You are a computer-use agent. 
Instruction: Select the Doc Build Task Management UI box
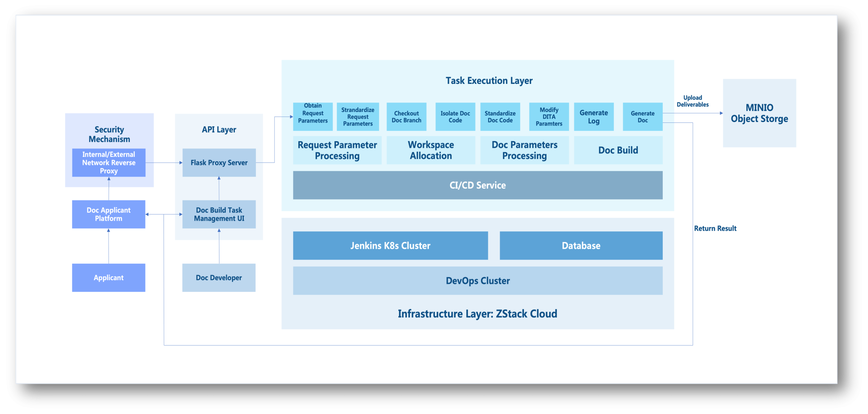(x=219, y=214)
